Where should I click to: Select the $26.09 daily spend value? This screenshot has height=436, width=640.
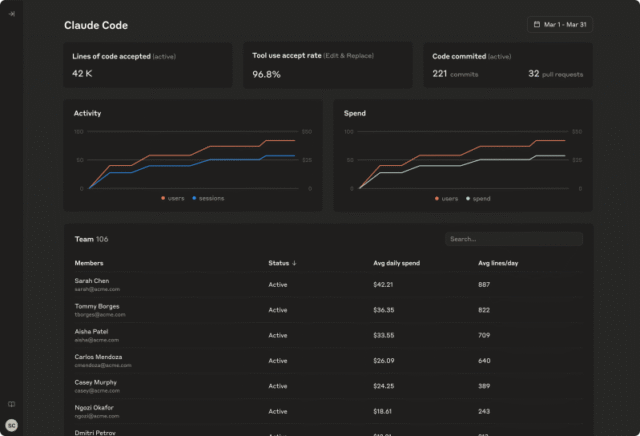pyautogui.click(x=384, y=360)
